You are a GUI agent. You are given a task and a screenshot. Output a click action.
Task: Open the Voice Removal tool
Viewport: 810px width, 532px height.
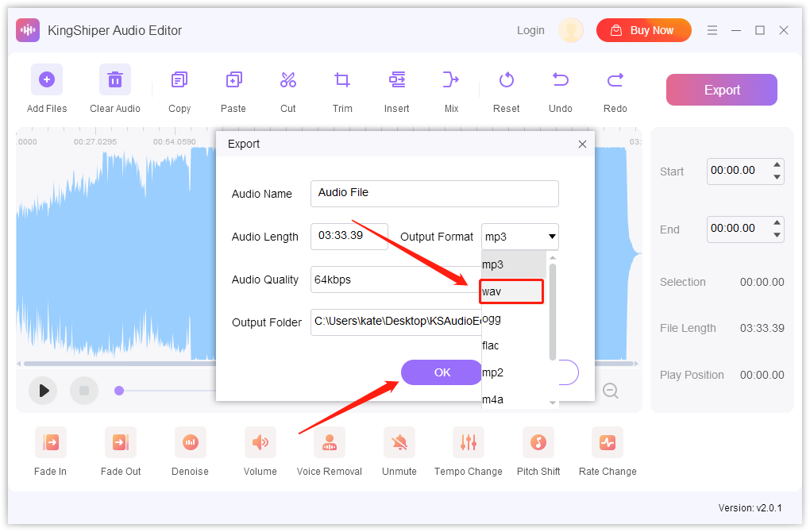click(329, 442)
